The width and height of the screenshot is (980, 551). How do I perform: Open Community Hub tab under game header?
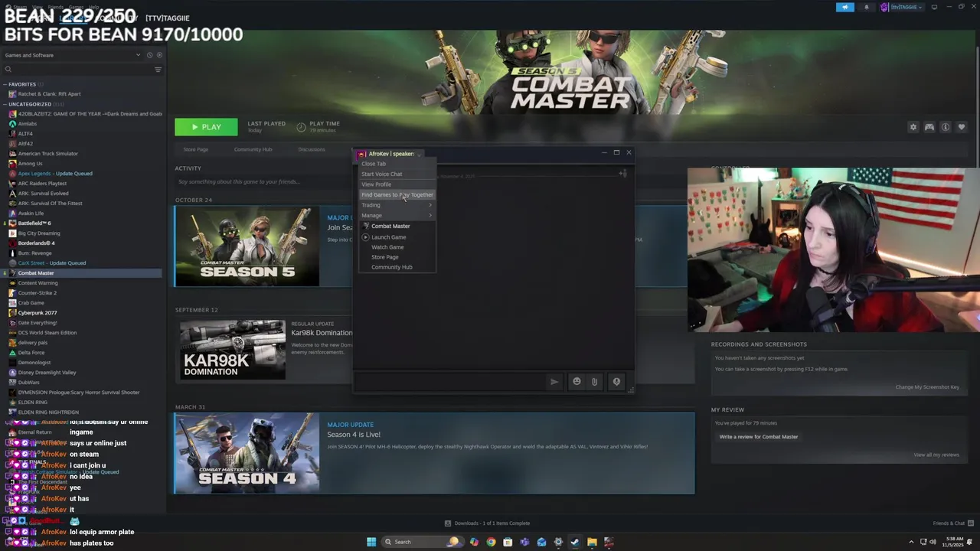[x=253, y=149]
